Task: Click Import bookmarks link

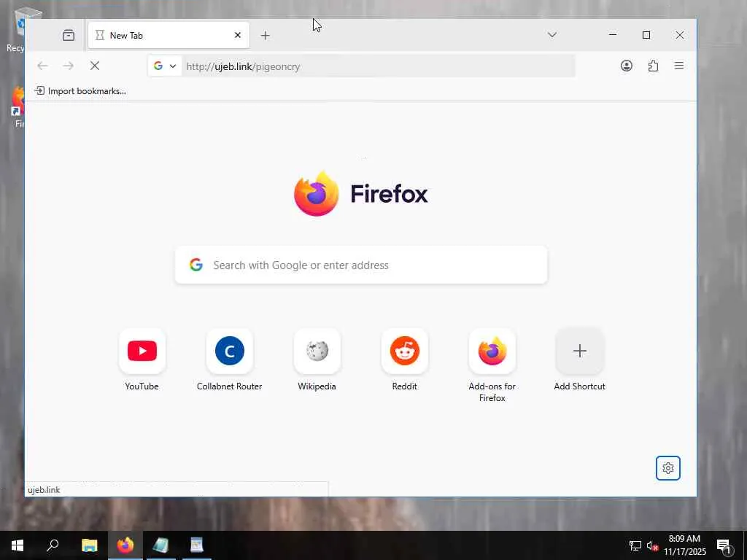Action: pos(80,91)
